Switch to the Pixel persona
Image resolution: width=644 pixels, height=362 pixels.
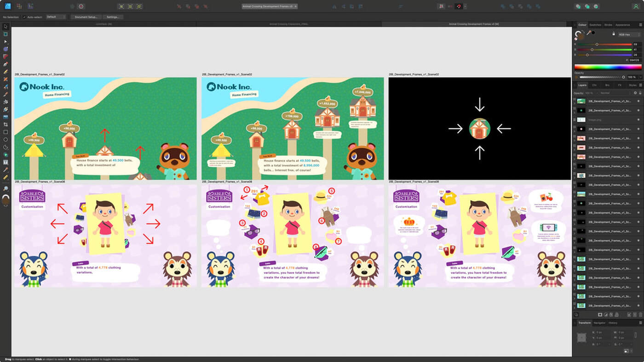point(19,6)
